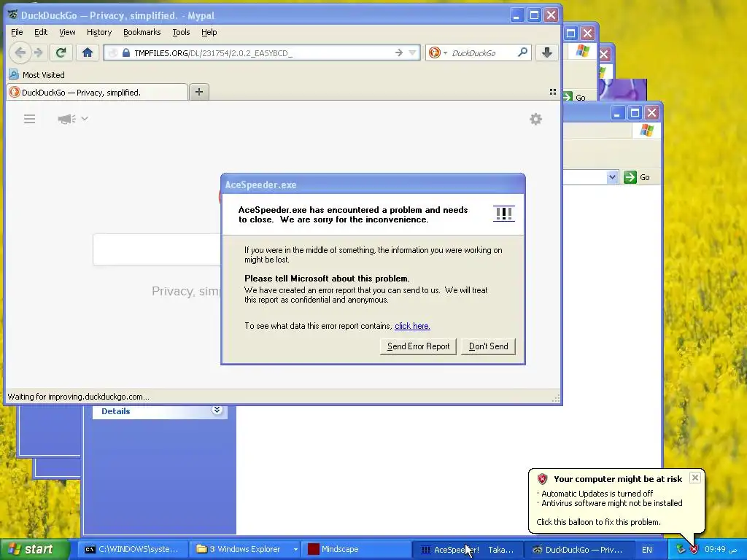Image resolution: width=747 pixels, height=560 pixels.
Task: Open the megaphone announcements dropdown
Action: tap(72, 119)
